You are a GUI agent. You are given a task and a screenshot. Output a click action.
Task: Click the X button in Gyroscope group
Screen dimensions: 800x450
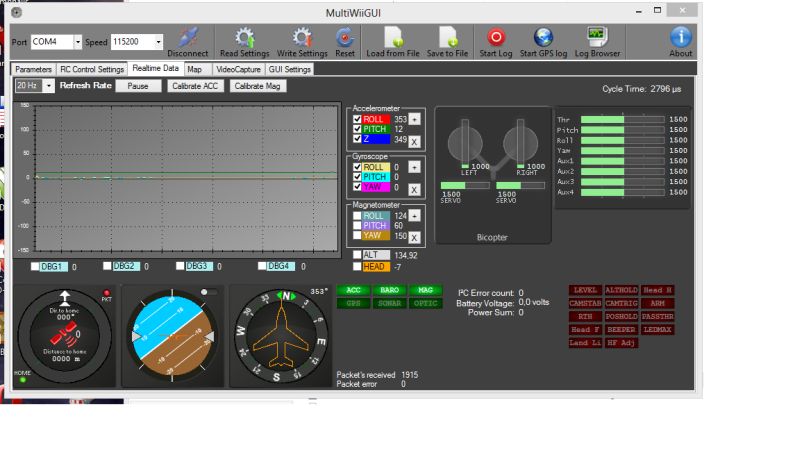[414, 190]
